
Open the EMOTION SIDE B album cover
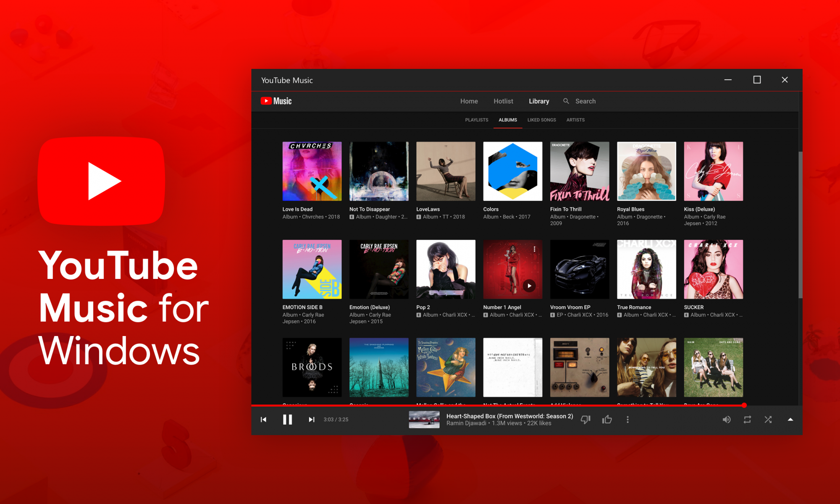312,269
